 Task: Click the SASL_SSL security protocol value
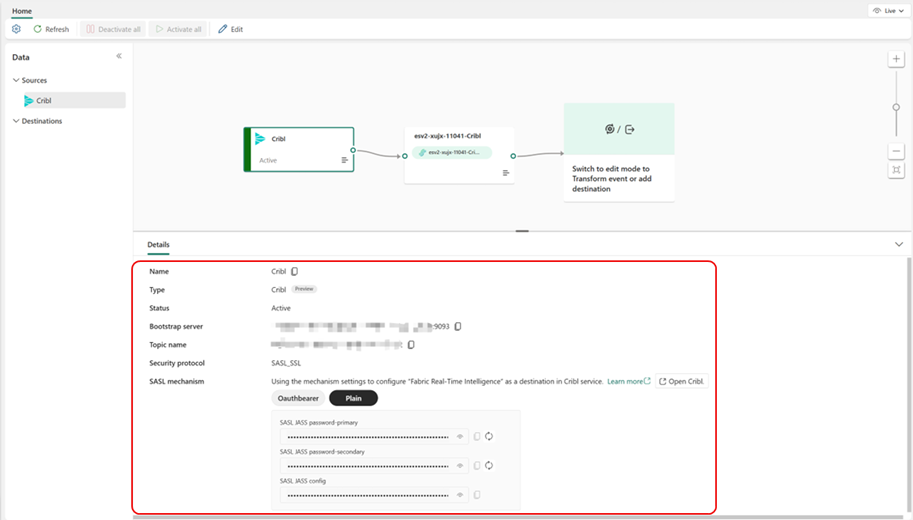pos(286,363)
